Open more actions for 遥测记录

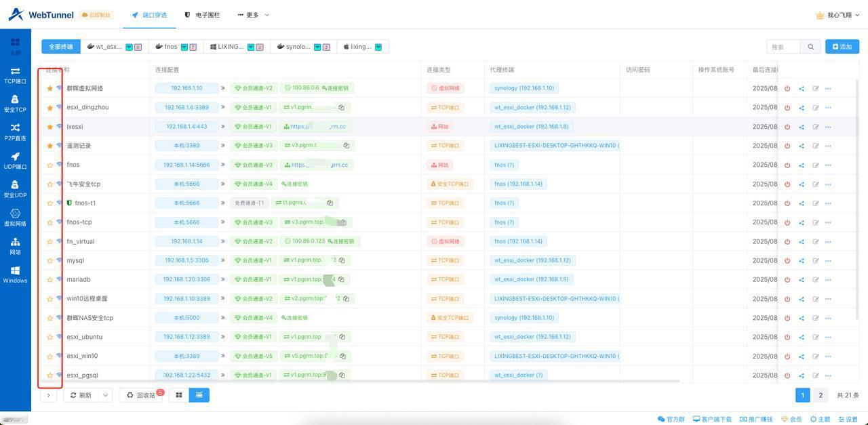coord(828,146)
